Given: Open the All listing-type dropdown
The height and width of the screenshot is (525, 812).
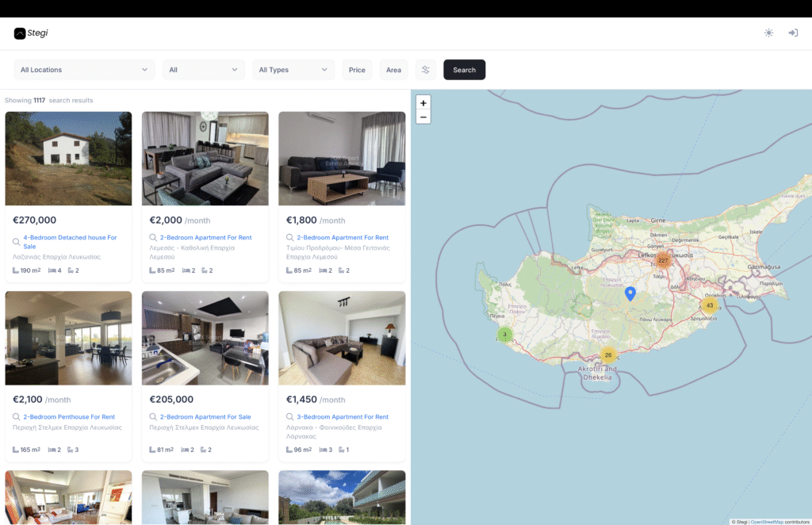Looking at the screenshot, I should pos(204,70).
